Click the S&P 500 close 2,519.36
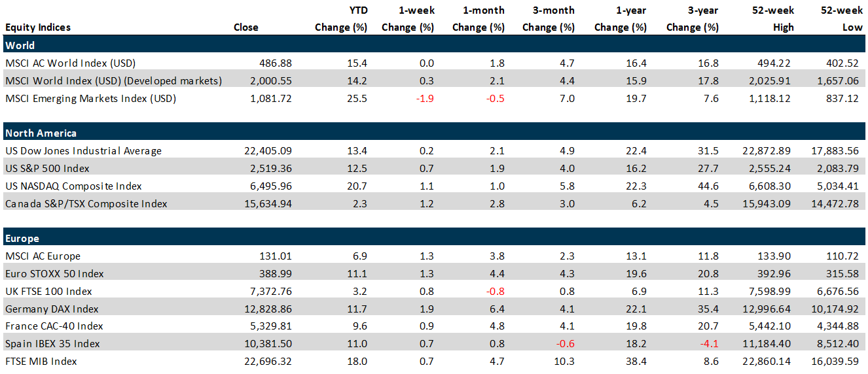The width and height of the screenshot is (868, 374). [x=270, y=169]
